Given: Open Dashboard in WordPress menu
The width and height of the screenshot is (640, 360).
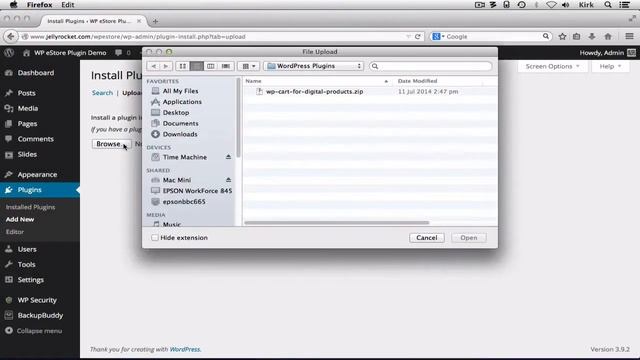Looking at the screenshot, I should [36, 73].
